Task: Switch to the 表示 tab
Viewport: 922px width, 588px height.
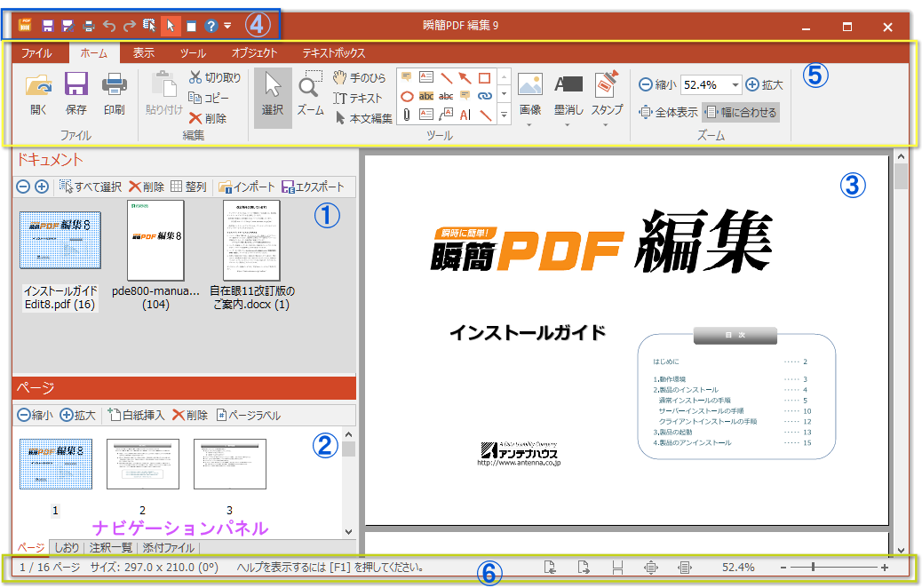Action: point(144,53)
